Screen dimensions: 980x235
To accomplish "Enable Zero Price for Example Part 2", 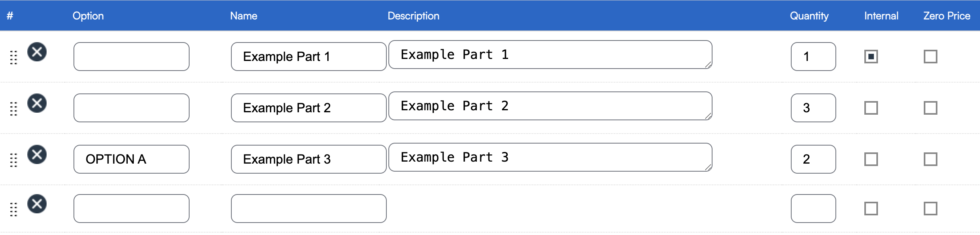I will (930, 108).
